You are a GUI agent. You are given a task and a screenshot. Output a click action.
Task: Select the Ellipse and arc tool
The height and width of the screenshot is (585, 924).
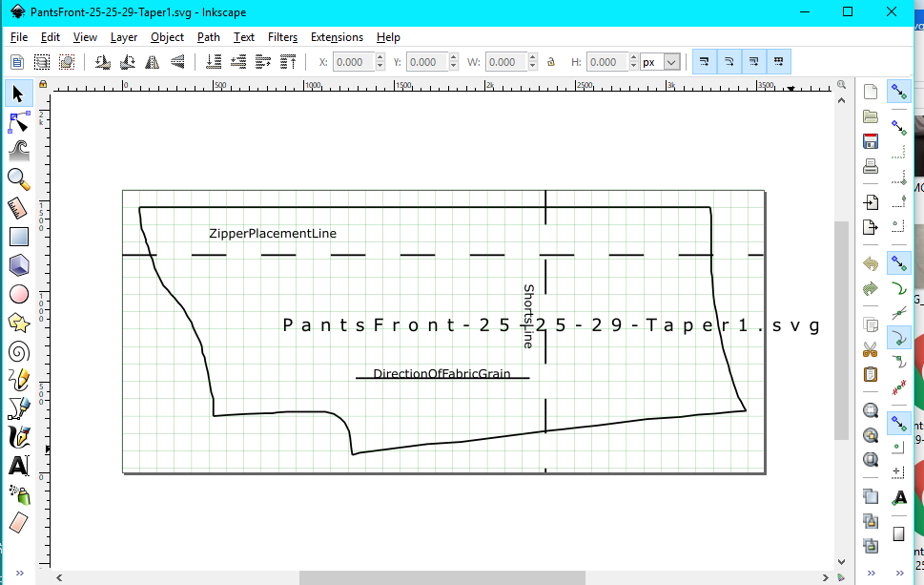(x=18, y=293)
